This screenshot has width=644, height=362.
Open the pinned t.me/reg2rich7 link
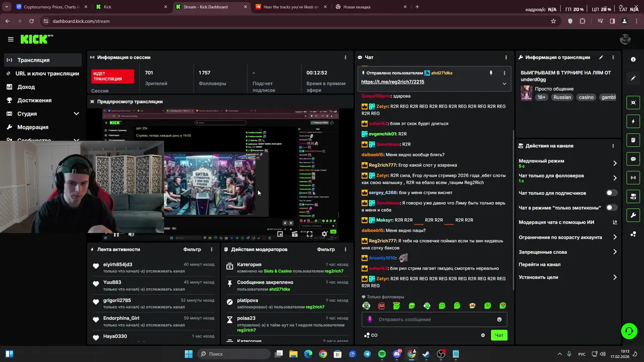[x=392, y=81]
